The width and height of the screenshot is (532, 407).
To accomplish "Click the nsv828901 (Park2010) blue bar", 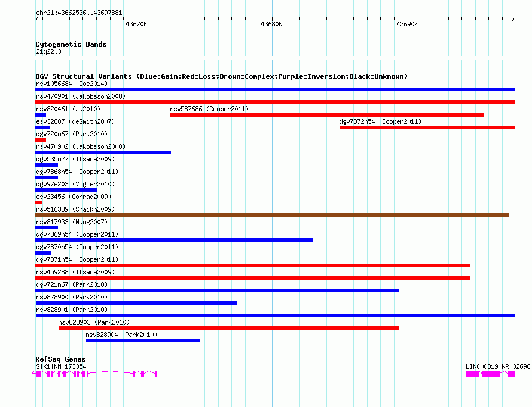I will [275, 316].
